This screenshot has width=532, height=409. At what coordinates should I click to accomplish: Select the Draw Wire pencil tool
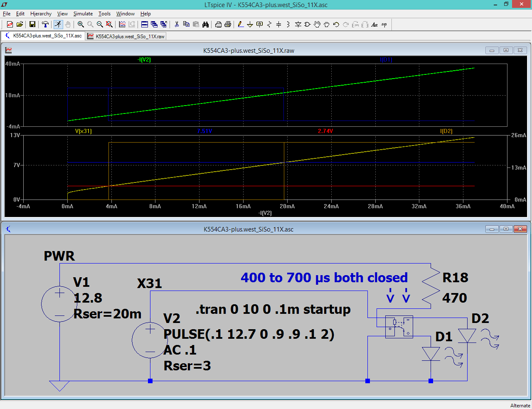coord(241,25)
